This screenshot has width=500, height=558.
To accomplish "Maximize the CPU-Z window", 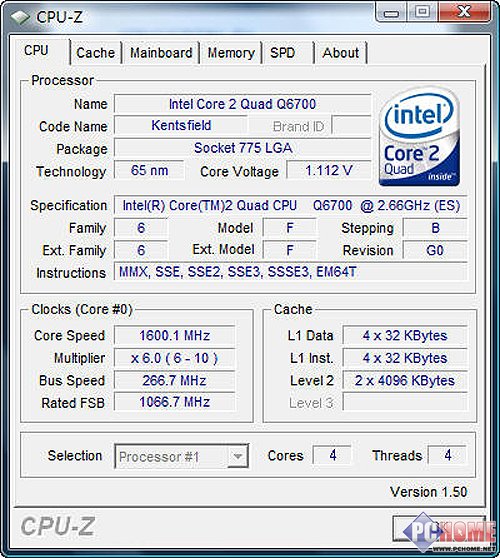I will pyautogui.click(x=422, y=12).
